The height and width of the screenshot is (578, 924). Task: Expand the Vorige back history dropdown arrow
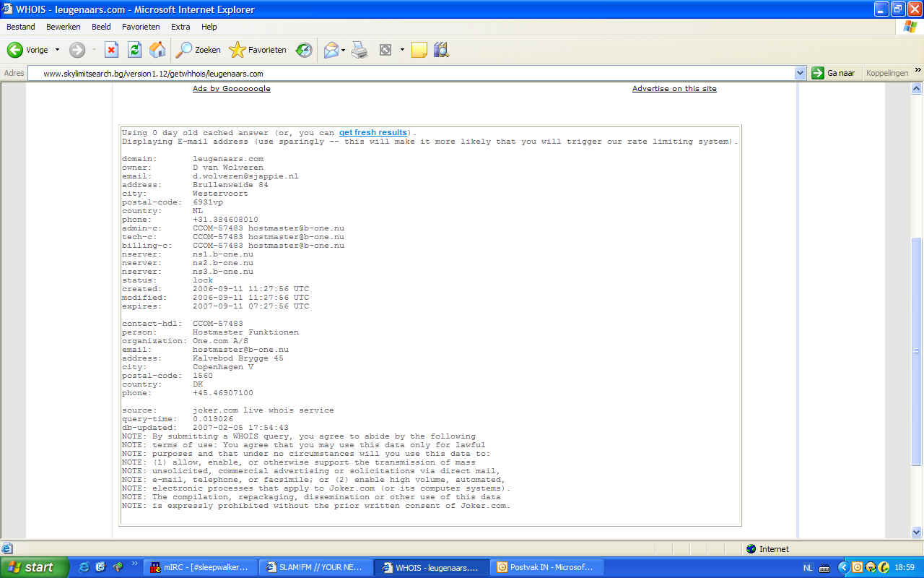(58, 50)
